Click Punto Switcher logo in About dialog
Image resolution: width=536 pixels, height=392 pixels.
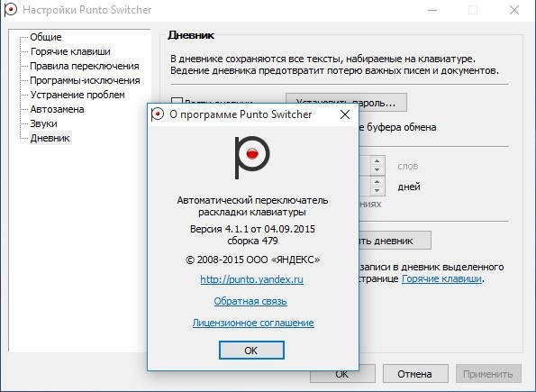coord(252,157)
